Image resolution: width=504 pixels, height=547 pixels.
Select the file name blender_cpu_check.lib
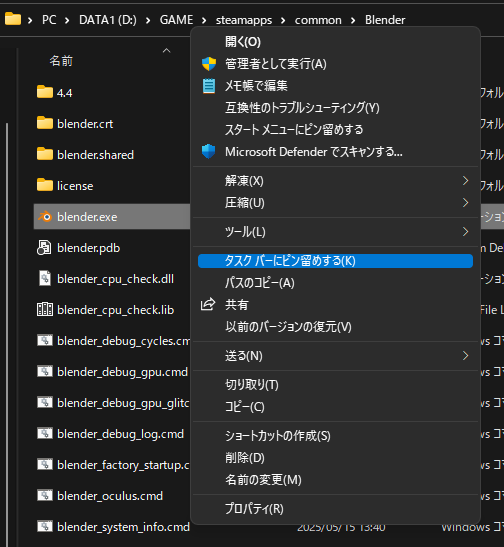click(x=115, y=310)
